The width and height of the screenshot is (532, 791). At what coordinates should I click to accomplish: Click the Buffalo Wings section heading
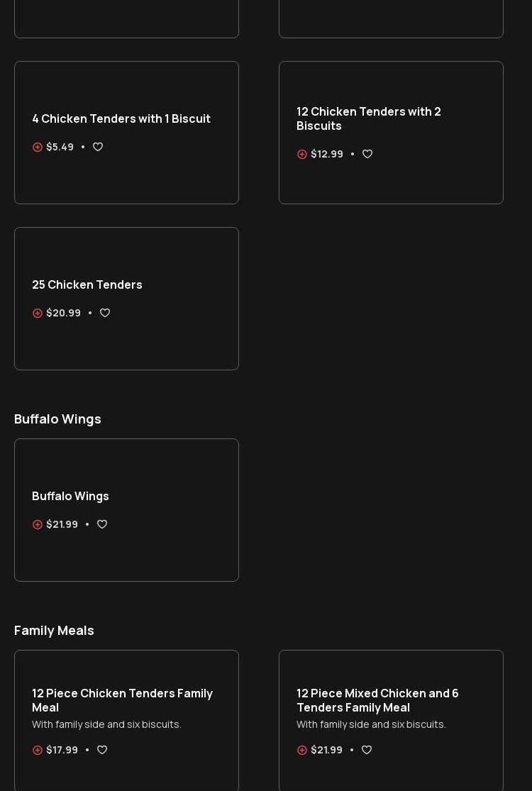[x=57, y=419]
